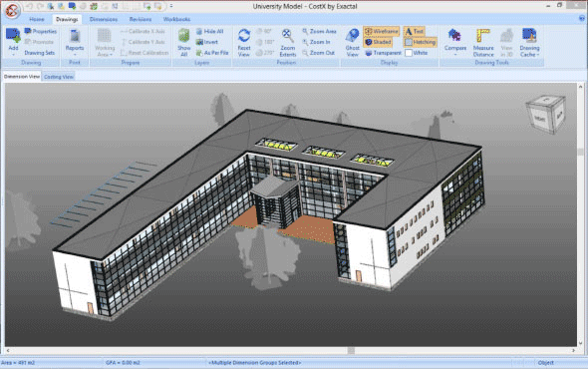Click the redo arrow in quick access toolbar
Screen dimensions: 588x369
point(40,6)
